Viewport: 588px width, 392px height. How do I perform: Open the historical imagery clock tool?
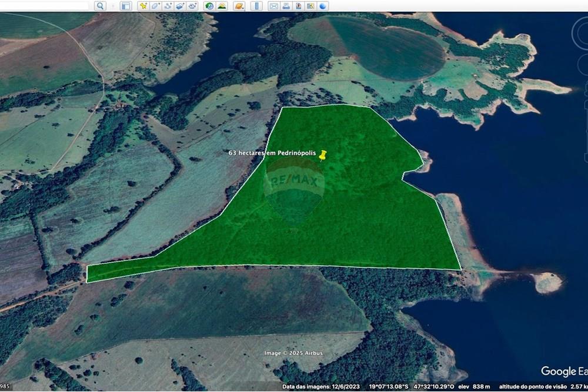(x=209, y=6)
